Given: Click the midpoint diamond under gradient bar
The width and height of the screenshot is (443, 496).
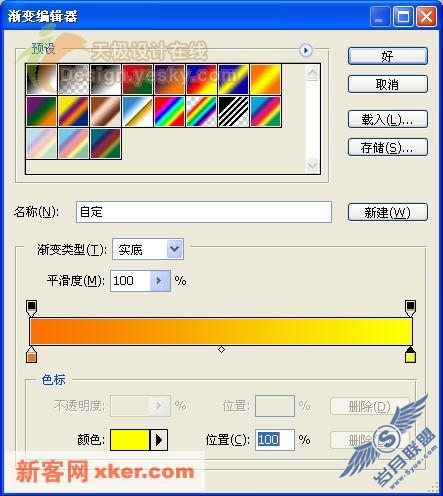Looking at the screenshot, I should click(221, 349).
